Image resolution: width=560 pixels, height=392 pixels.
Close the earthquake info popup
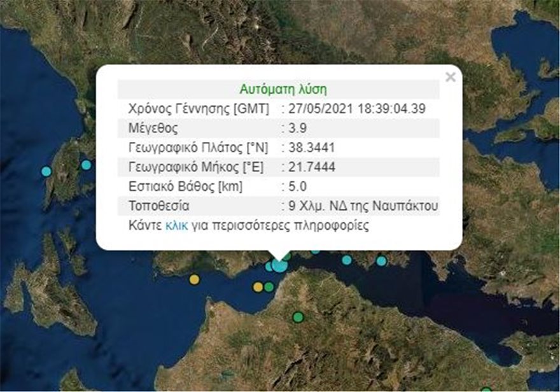tap(451, 77)
